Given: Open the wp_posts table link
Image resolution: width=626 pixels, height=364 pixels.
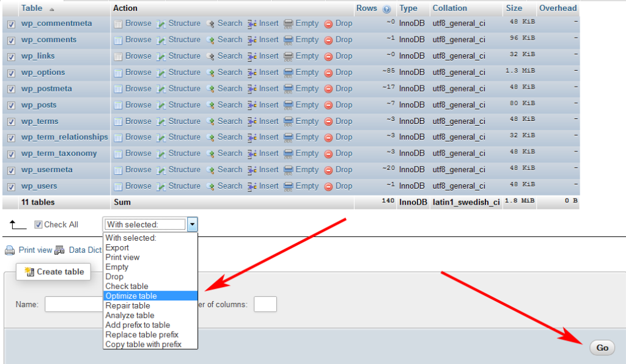Looking at the screenshot, I should [39, 105].
